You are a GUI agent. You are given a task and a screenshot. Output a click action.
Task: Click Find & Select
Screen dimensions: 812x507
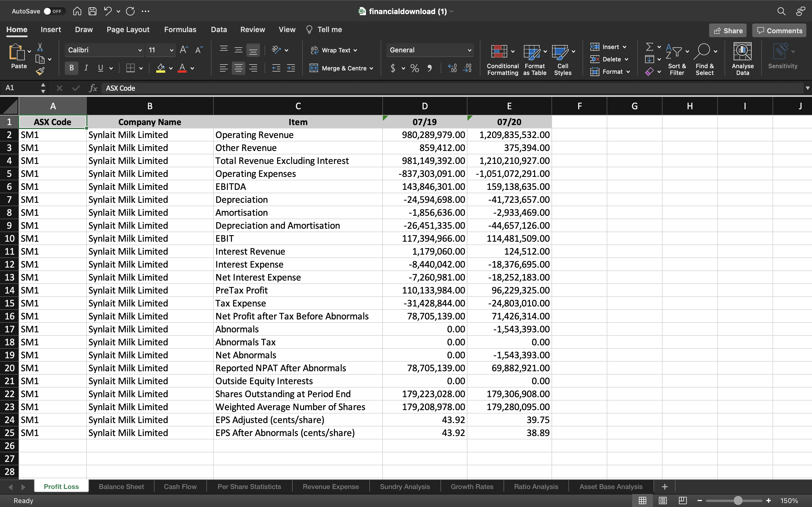point(705,59)
